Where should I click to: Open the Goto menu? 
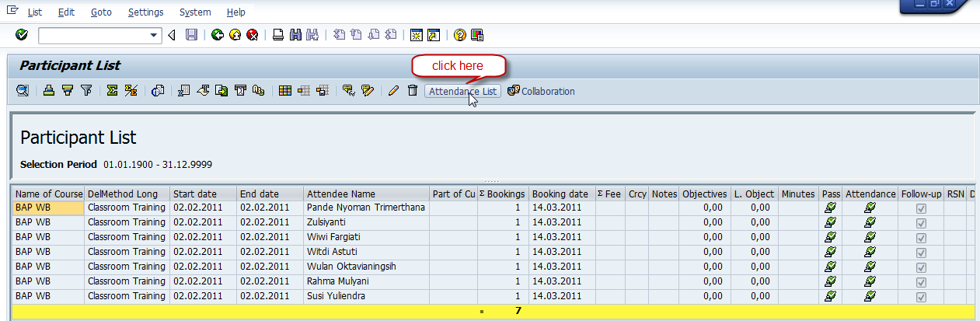pyautogui.click(x=101, y=12)
